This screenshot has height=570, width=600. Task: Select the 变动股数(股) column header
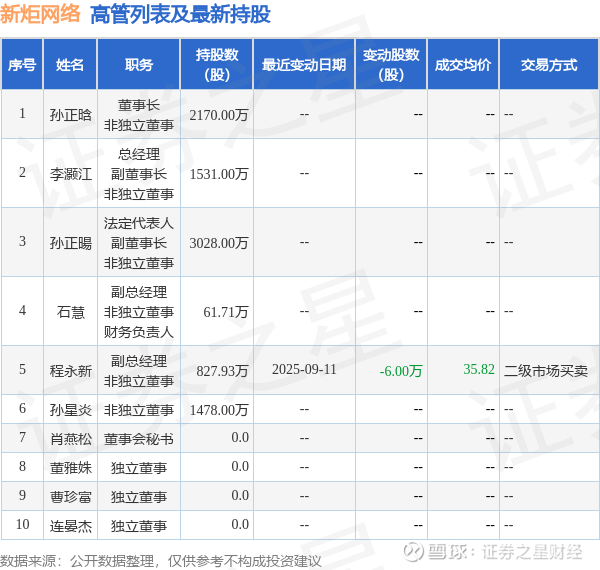coord(391,64)
